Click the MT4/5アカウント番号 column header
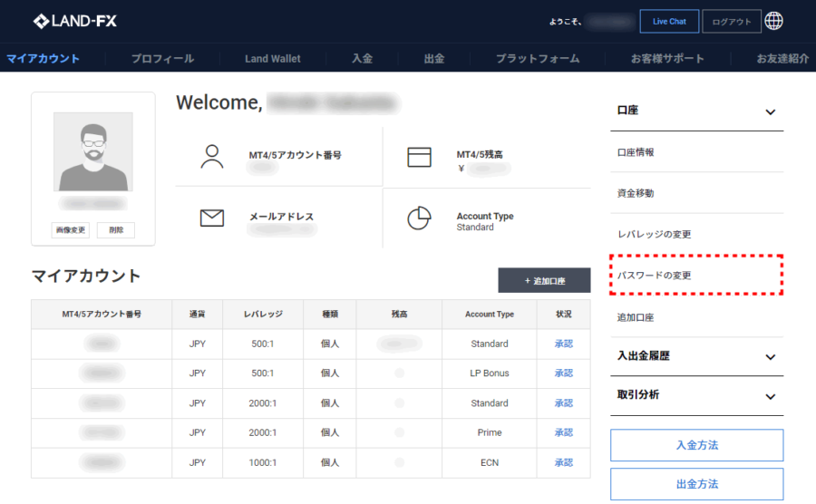Image resolution: width=816 pixels, height=504 pixels. pyautogui.click(x=102, y=315)
